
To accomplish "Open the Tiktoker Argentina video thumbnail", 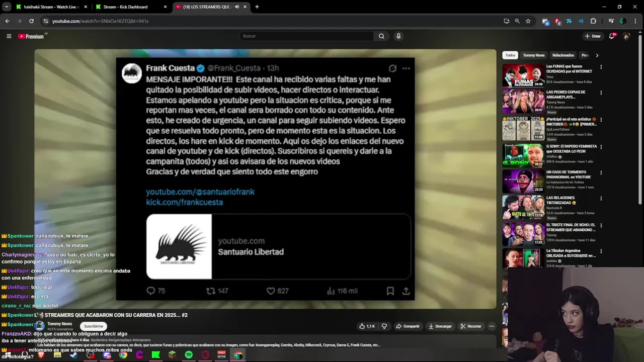I will pyautogui.click(x=523, y=258).
